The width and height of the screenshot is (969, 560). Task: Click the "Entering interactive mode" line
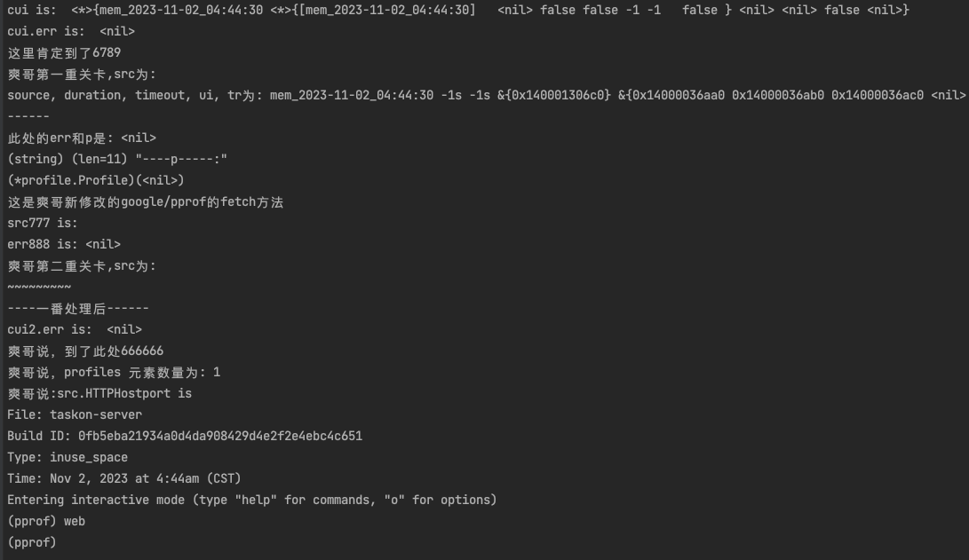click(x=251, y=500)
